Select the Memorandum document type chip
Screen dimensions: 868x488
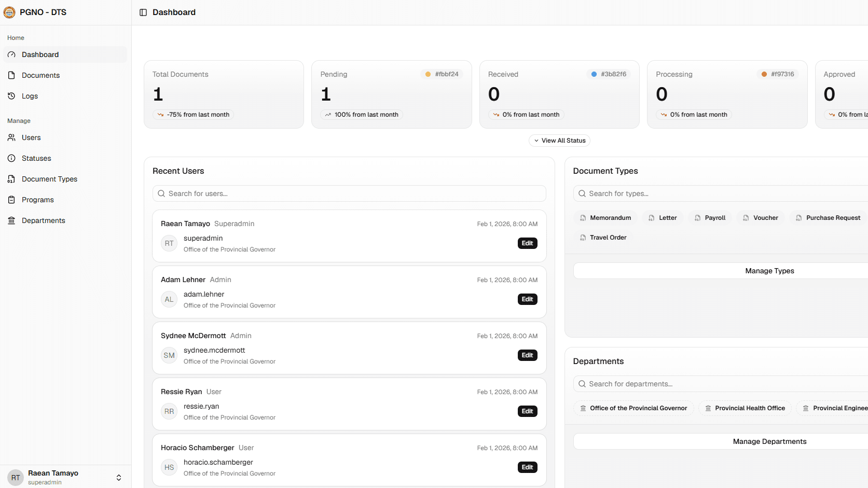605,218
